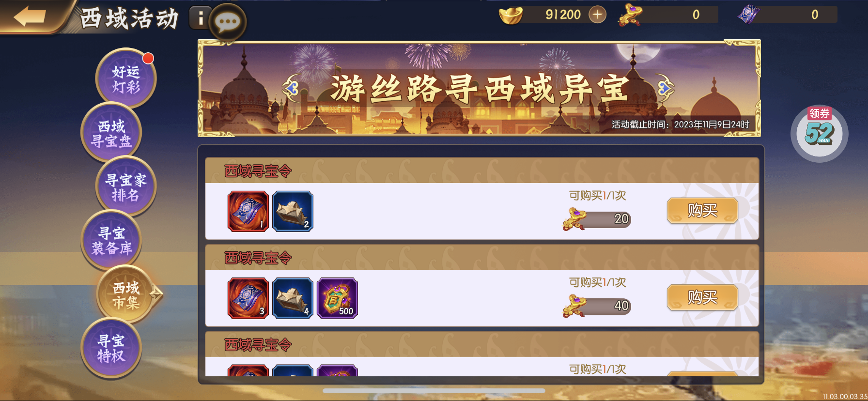868x401 pixels.
Task: Open the info 'i' icon beside 西域活动
Action: pos(200,18)
